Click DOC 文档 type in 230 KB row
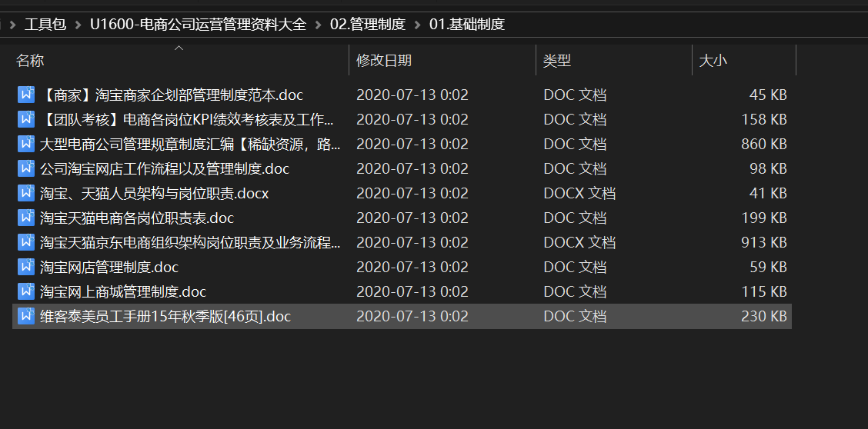The height and width of the screenshot is (429, 868). pos(575,316)
